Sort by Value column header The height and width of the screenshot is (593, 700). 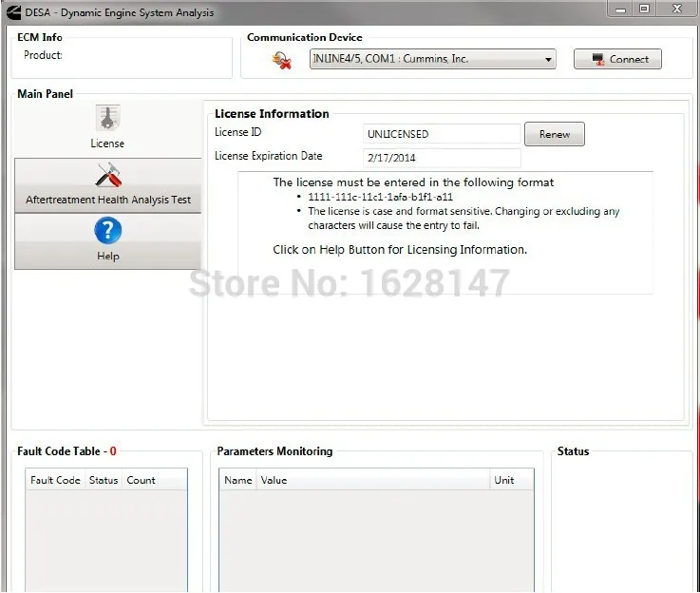[373, 480]
